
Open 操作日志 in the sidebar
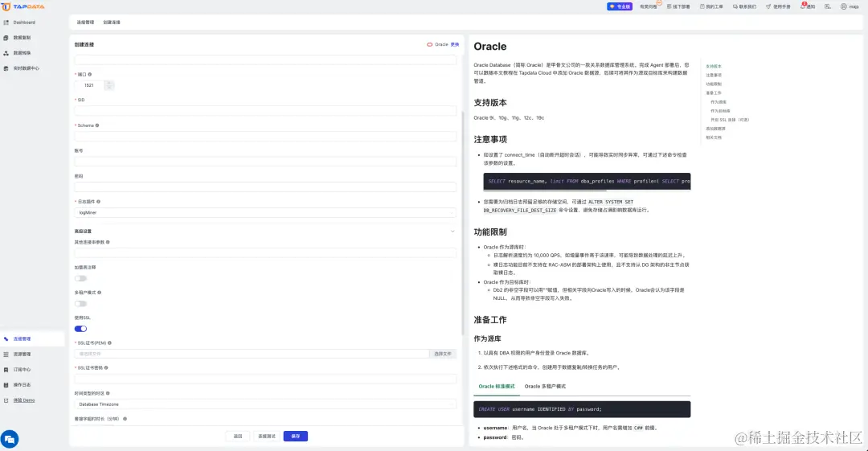[22, 384]
